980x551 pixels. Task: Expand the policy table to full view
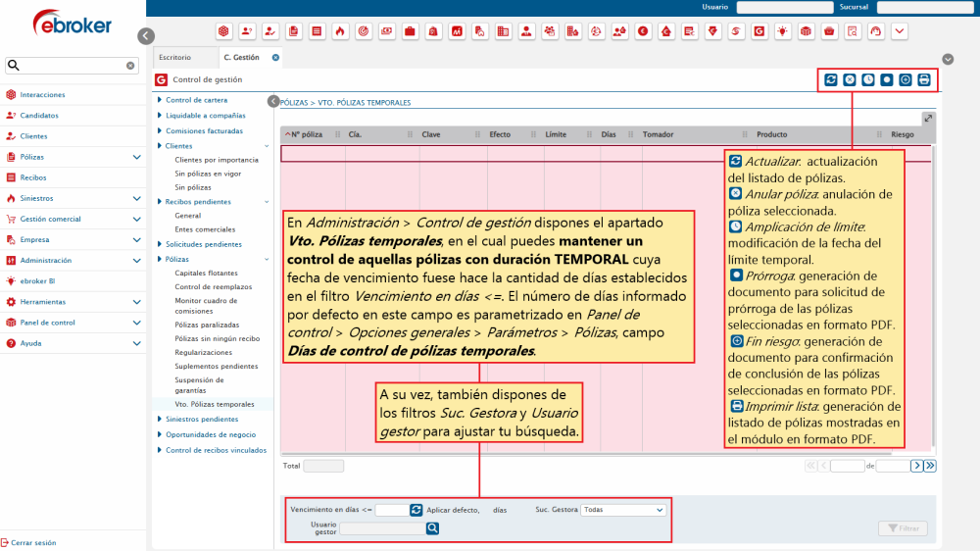(x=928, y=119)
